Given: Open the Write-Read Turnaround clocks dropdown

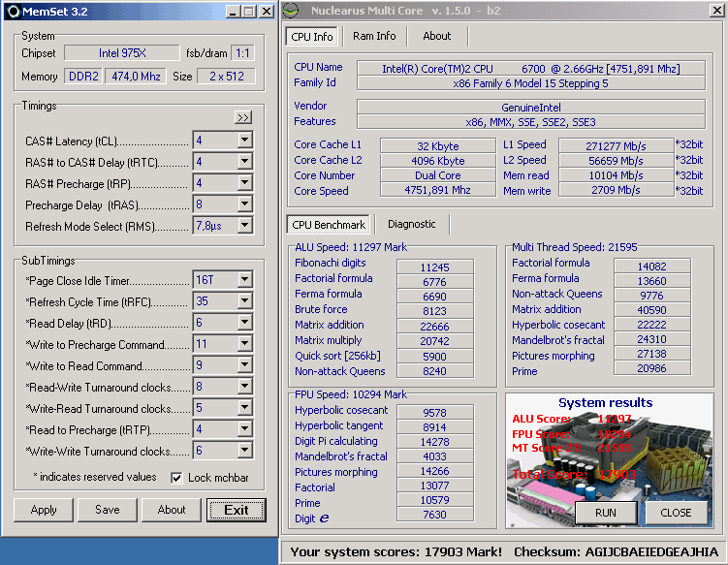Looking at the screenshot, I should coord(244,408).
